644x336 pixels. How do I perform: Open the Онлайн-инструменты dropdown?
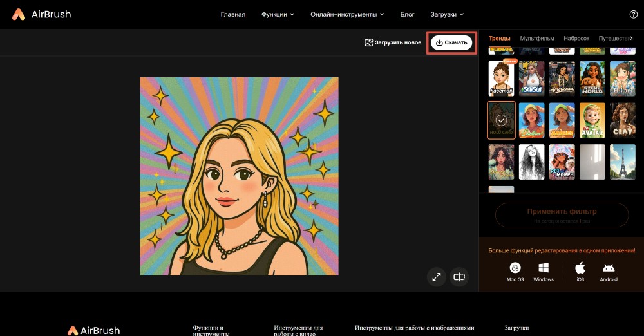(x=346, y=14)
